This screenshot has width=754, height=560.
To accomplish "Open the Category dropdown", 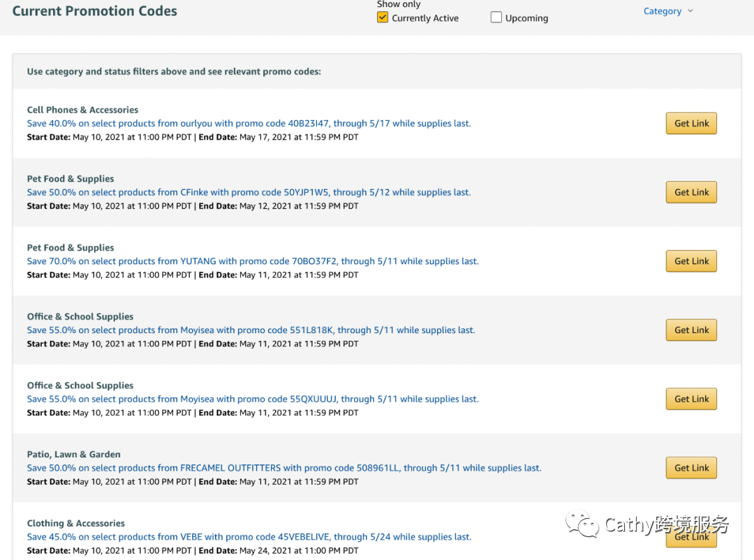I will tap(668, 11).
